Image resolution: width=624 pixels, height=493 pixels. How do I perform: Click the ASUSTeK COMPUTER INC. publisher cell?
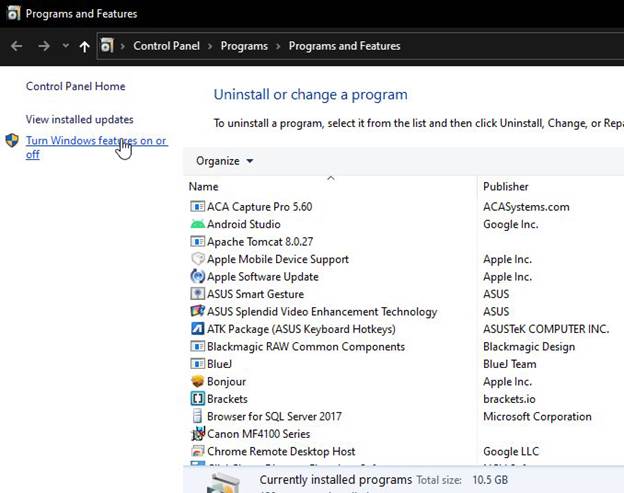click(x=546, y=329)
